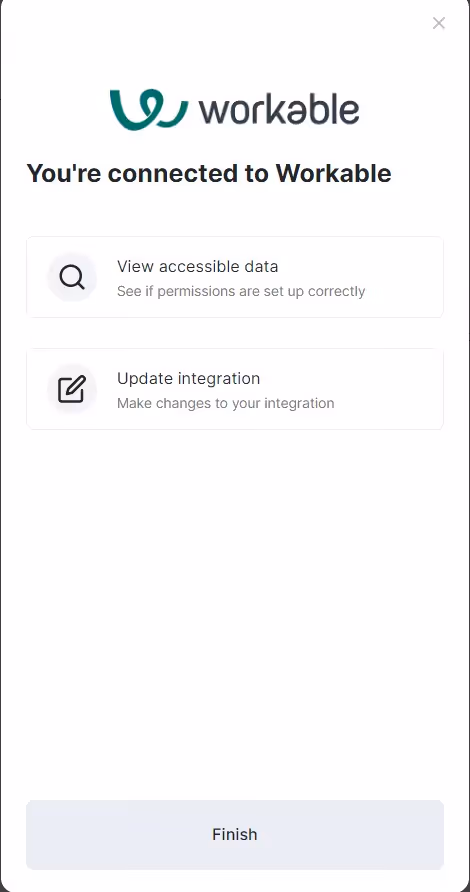Close the Workable connection dialog

tap(439, 23)
